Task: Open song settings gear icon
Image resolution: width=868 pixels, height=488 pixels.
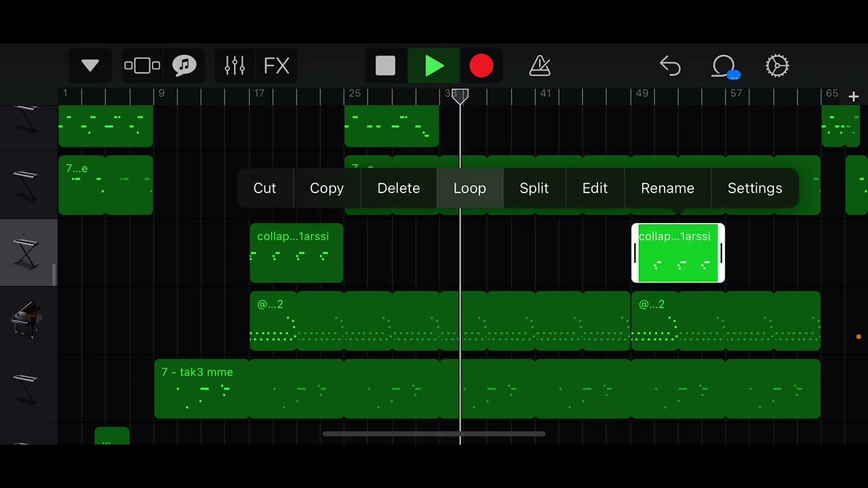Action: click(777, 66)
